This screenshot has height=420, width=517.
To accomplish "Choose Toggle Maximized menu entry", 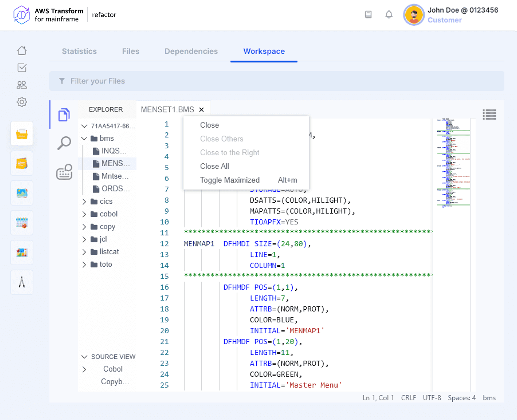I will 230,180.
